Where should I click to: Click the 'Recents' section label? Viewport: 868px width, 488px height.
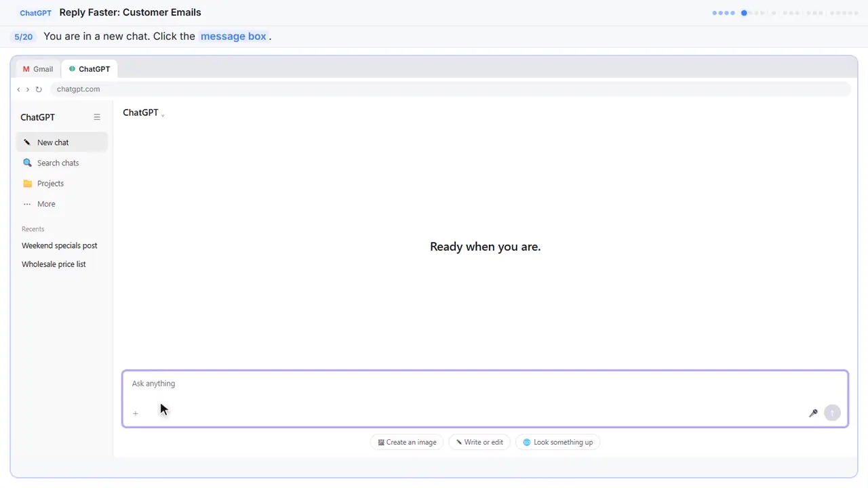33,229
